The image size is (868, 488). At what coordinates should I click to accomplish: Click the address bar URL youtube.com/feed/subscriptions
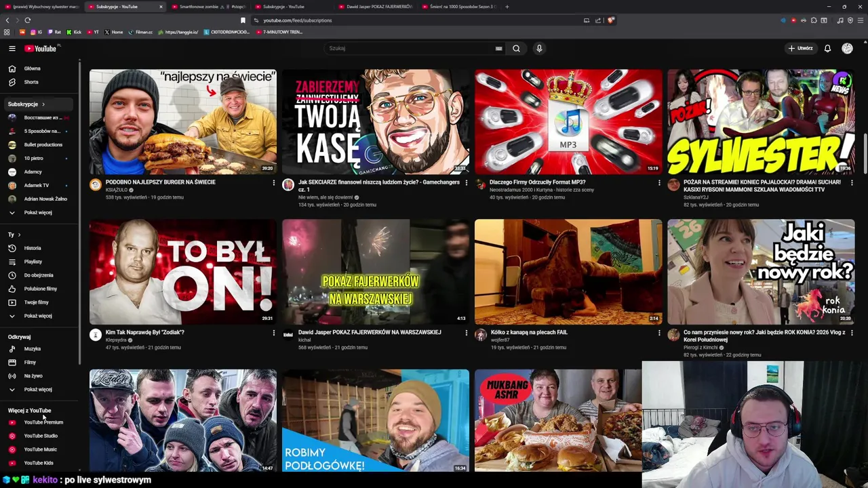(297, 20)
